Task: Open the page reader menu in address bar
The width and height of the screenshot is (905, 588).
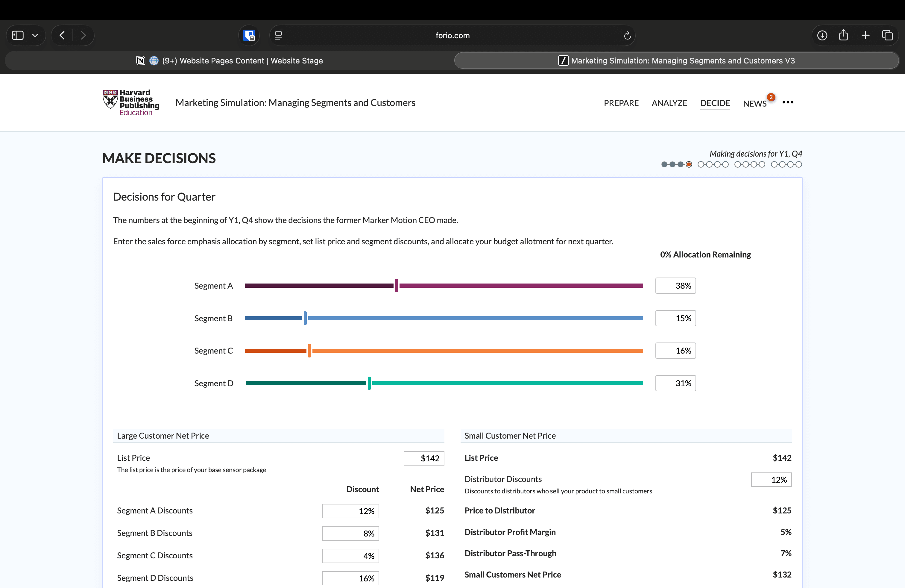Action: 278,35
